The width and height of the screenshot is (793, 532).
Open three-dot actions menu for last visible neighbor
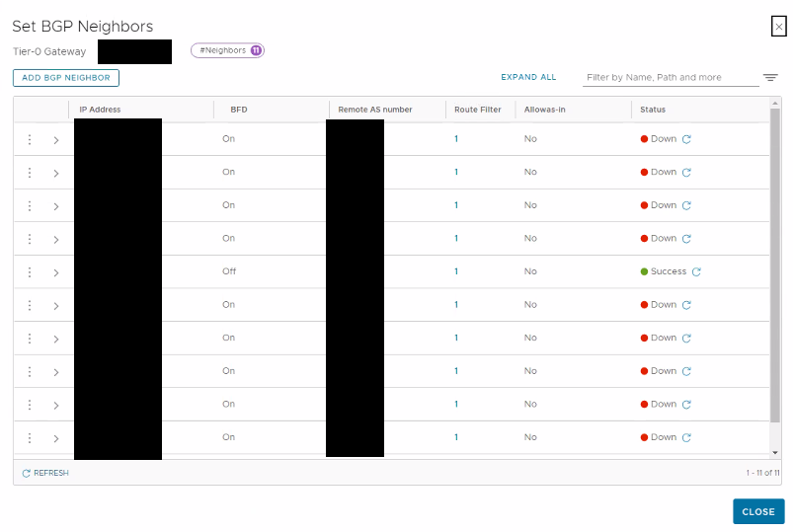pyautogui.click(x=30, y=438)
